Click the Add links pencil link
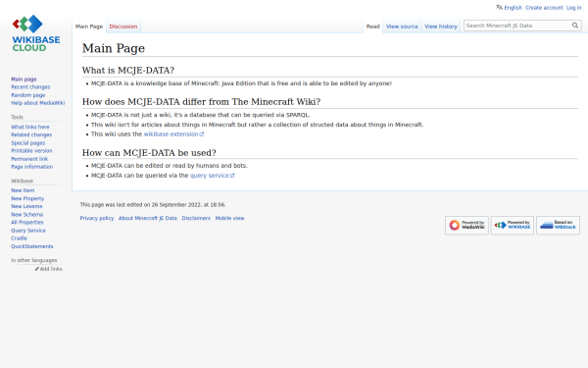The width and height of the screenshot is (588, 368). [x=49, y=269]
